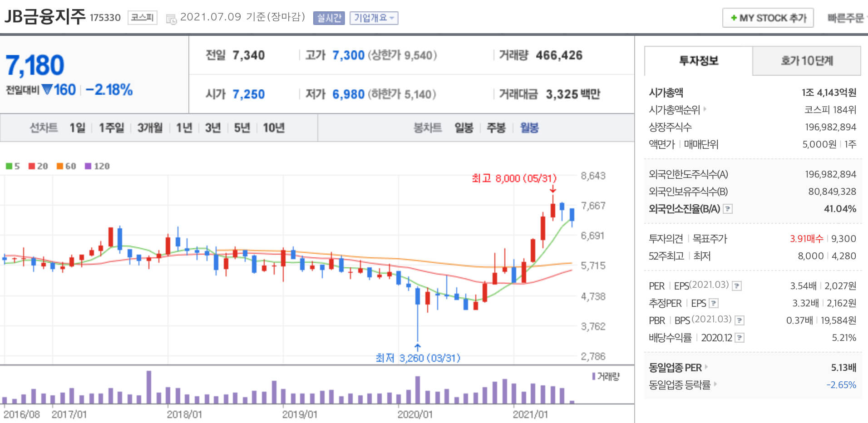The height and width of the screenshot is (423, 868).
Task: Click the 배당수익률 value 5.21%
Action: pos(844,338)
